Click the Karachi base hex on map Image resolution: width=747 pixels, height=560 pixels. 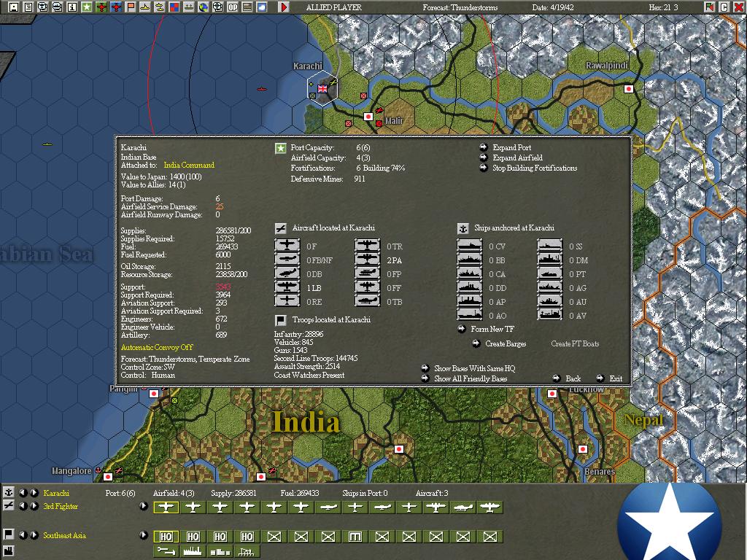tap(322, 88)
